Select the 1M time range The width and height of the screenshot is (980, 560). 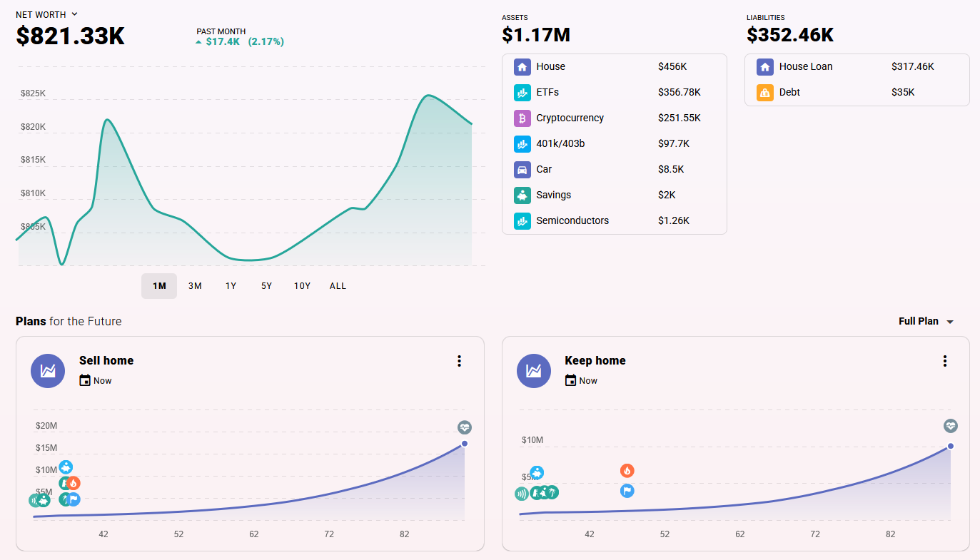tap(159, 286)
